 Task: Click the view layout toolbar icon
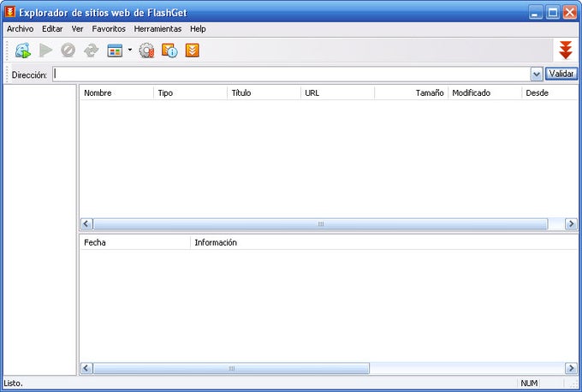click(115, 50)
